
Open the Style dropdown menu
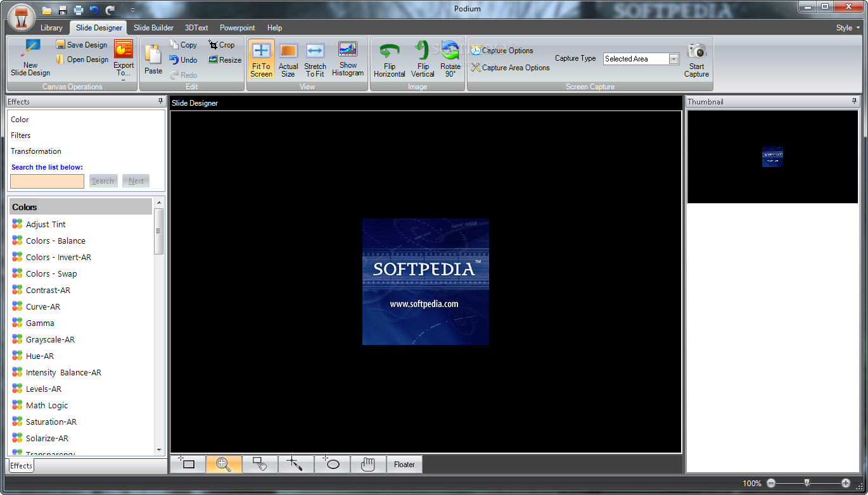(848, 28)
